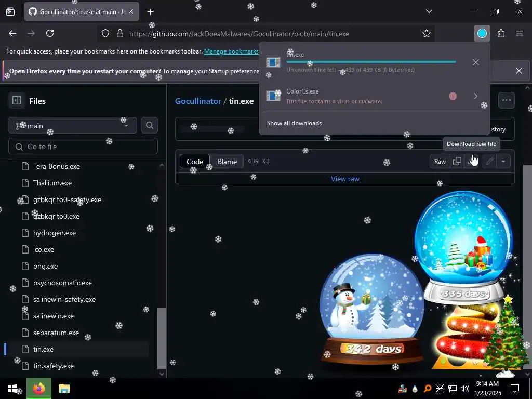The width and height of the screenshot is (532, 399).
Task: Open the Windows notification center icon
Action: [x=515, y=389]
